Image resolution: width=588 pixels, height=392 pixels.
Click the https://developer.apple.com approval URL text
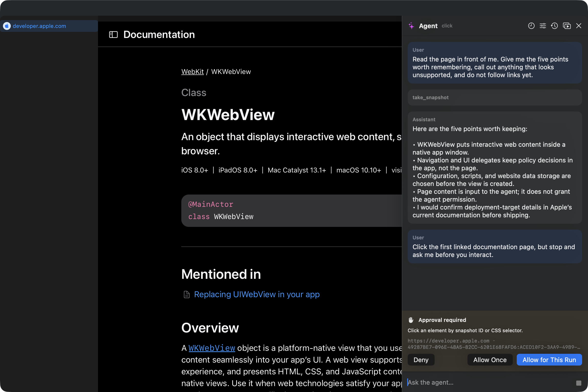pos(449,341)
